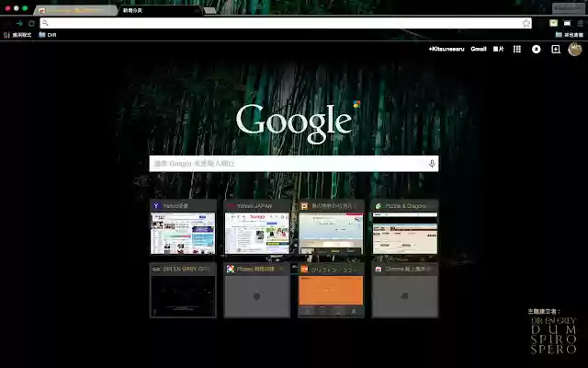Select the 新增分頁 tab

coord(159,10)
